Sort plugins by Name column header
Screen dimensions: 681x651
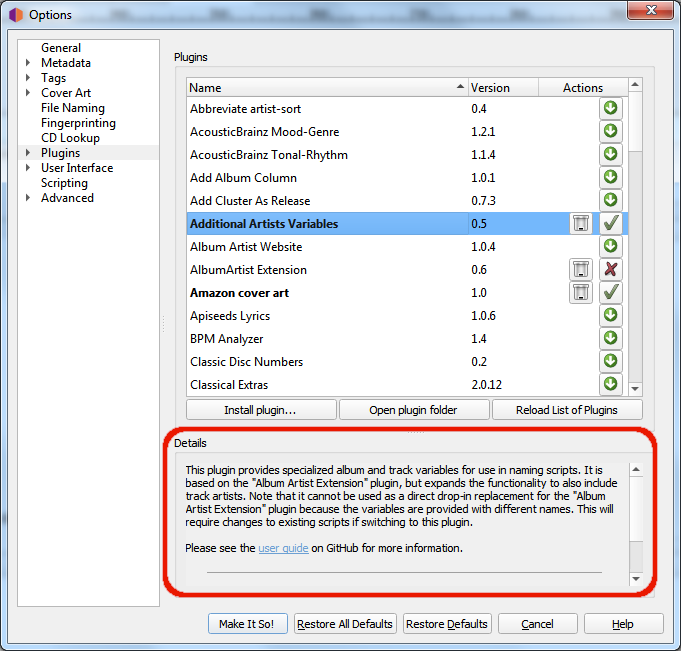point(326,88)
